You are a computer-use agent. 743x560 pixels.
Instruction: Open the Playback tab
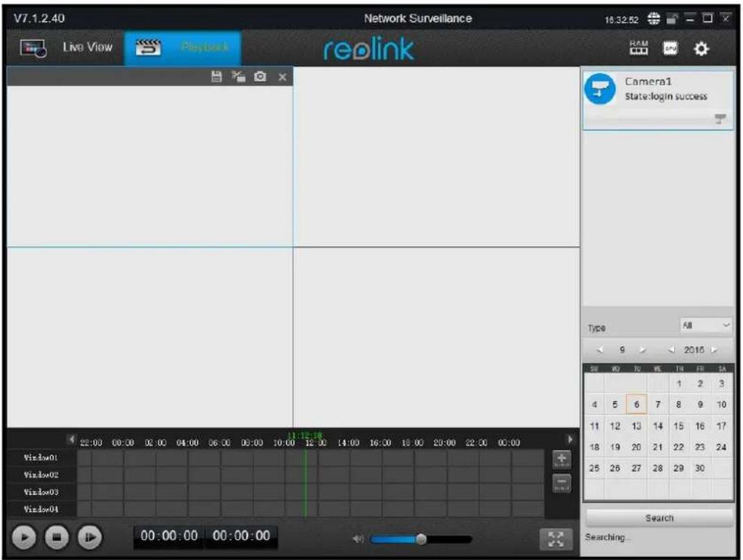click(183, 47)
